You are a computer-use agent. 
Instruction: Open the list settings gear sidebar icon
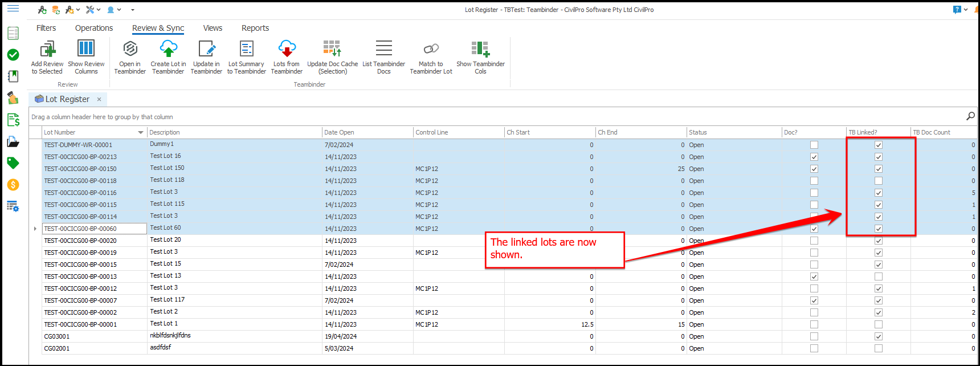(13, 206)
